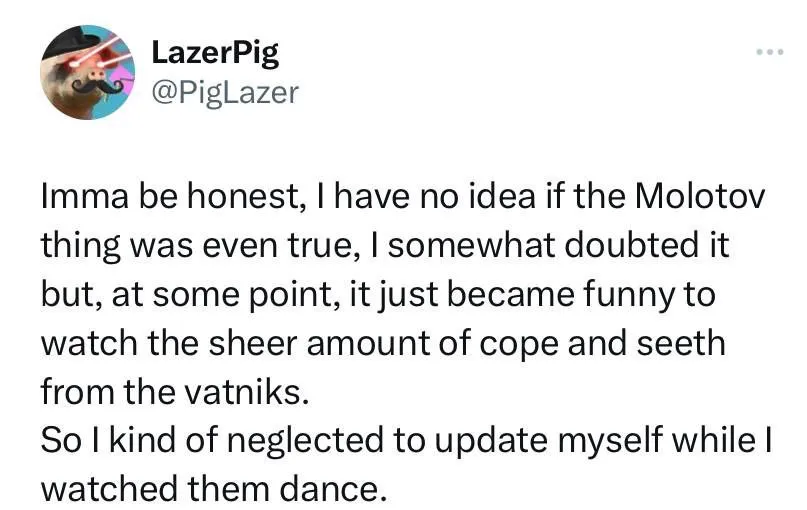Click the pig's mustache in the avatar
This screenshot has width=807, height=510.
point(97,87)
